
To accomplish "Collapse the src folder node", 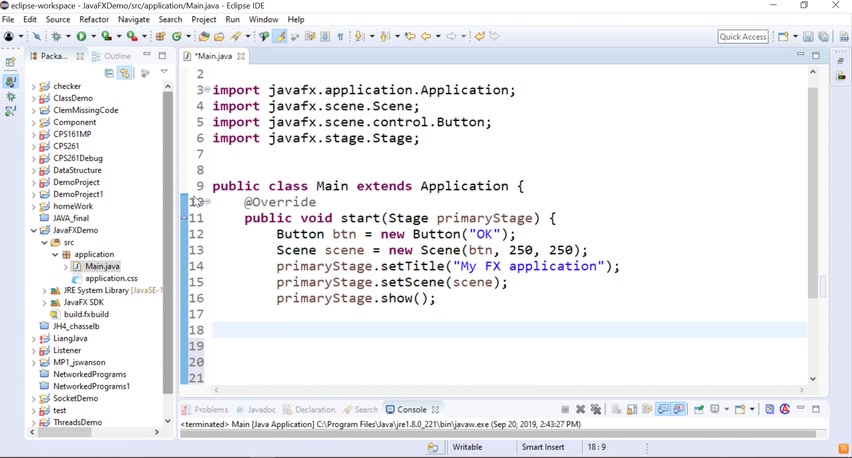I will click(45, 242).
